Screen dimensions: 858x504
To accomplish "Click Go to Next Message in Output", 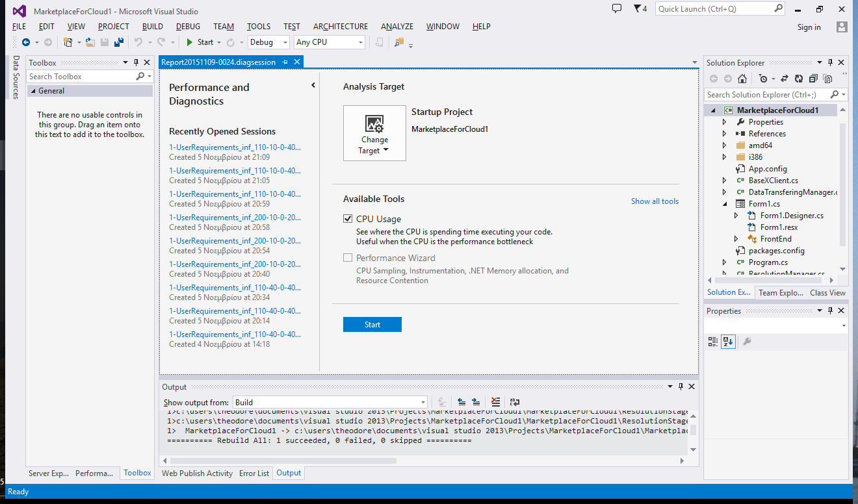I will pos(476,402).
